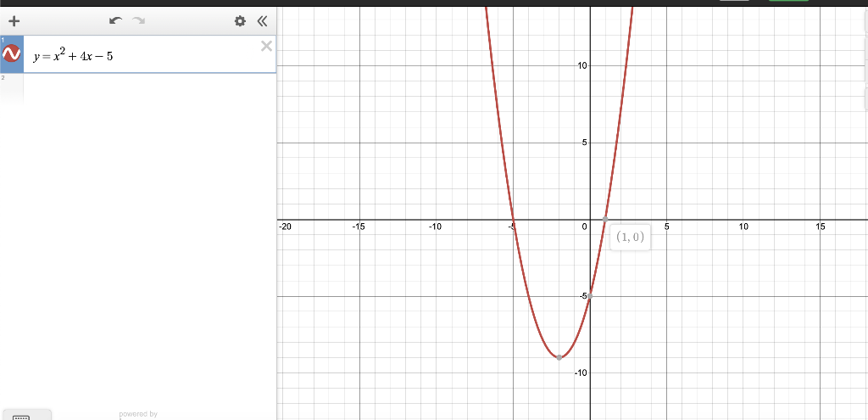Collapse the expression list panel
The image size is (868, 420).
coord(263,21)
